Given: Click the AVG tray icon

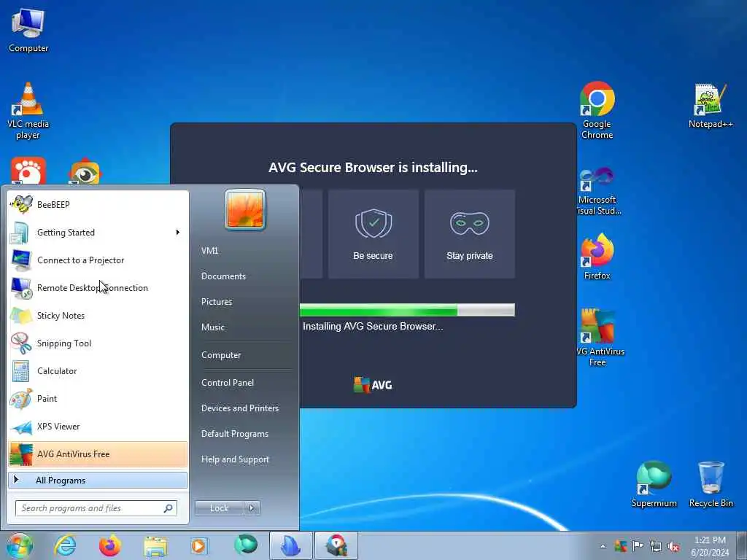Looking at the screenshot, I should (x=620, y=546).
